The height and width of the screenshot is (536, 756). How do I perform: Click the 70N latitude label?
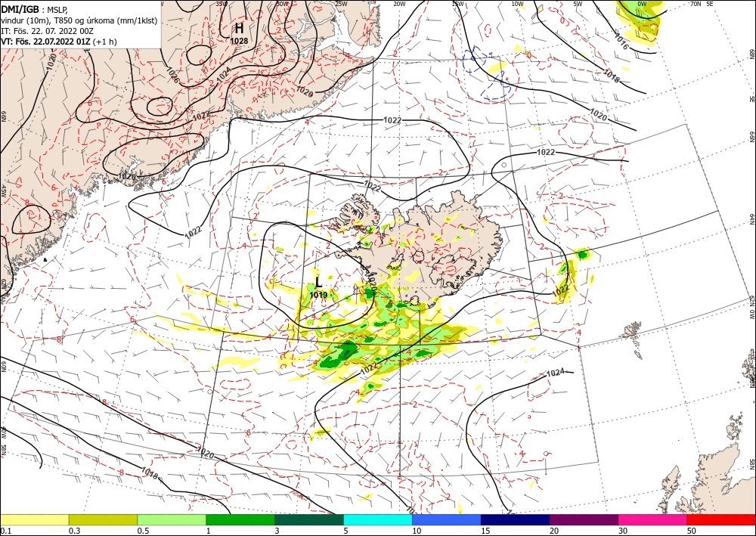(696, 4)
